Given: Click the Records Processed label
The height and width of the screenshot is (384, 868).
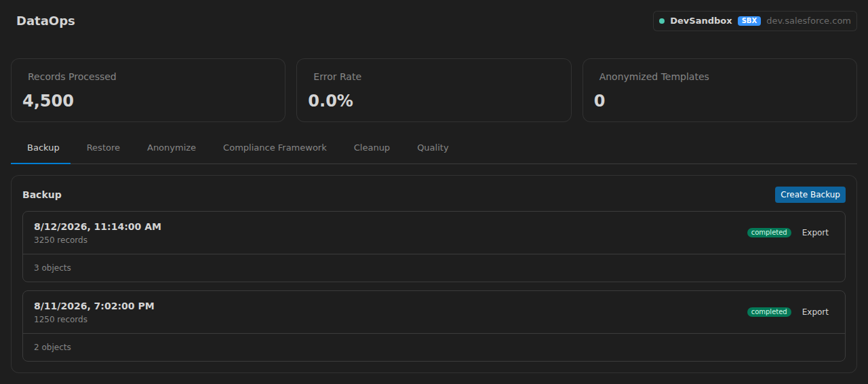Looking at the screenshot, I should coord(72,77).
